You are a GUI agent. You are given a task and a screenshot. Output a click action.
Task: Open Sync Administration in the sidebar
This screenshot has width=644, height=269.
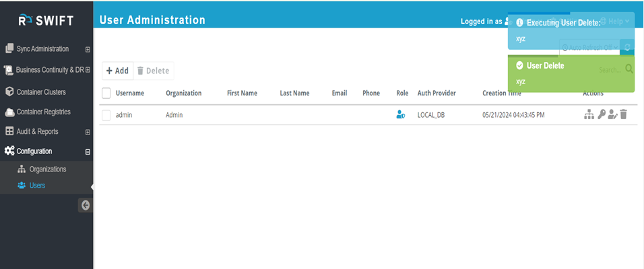tap(42, 49)
